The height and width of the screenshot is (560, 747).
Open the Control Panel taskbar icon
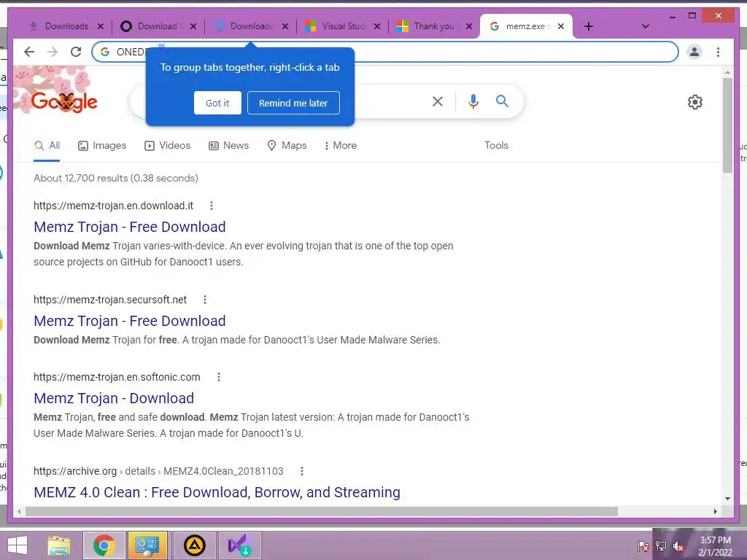tap(147, 545)
